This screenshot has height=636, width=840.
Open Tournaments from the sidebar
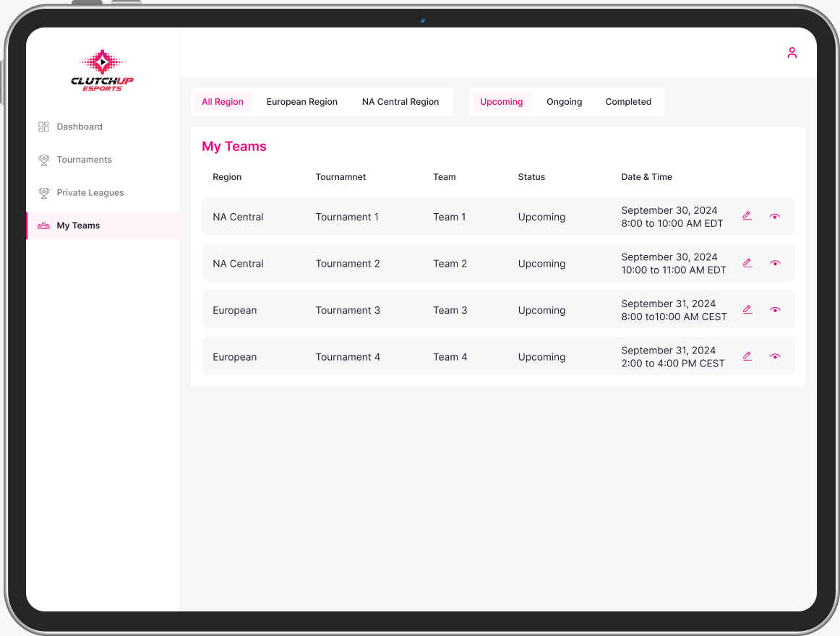[x=103, y=160]
